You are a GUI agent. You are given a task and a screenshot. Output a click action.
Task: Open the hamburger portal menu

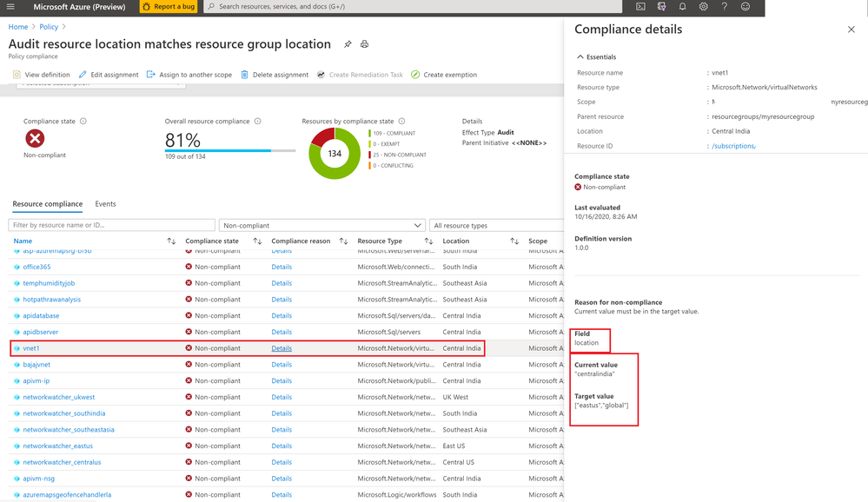(x=10, y=7)
